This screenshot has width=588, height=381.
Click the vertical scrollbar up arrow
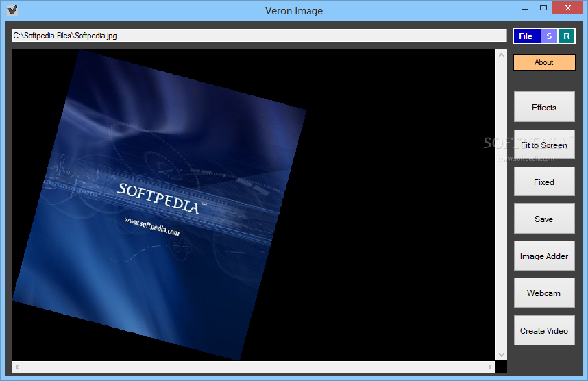point(502,55)
